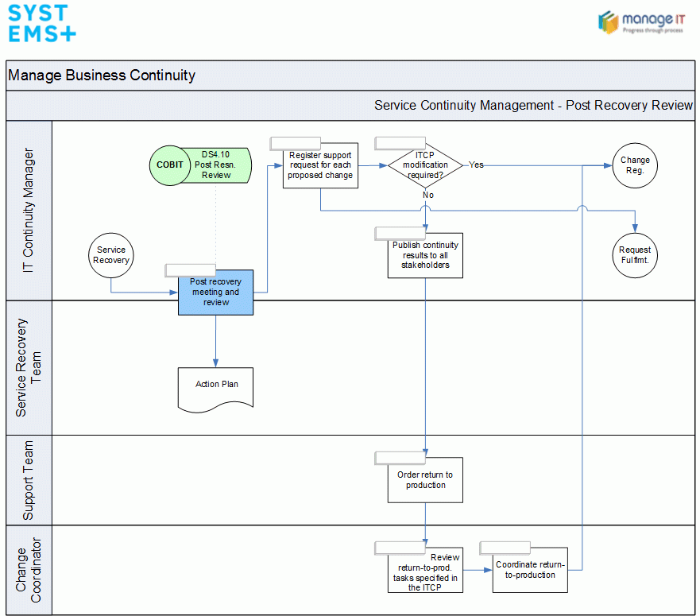Select the Support Team lane header

click(29, 480)
